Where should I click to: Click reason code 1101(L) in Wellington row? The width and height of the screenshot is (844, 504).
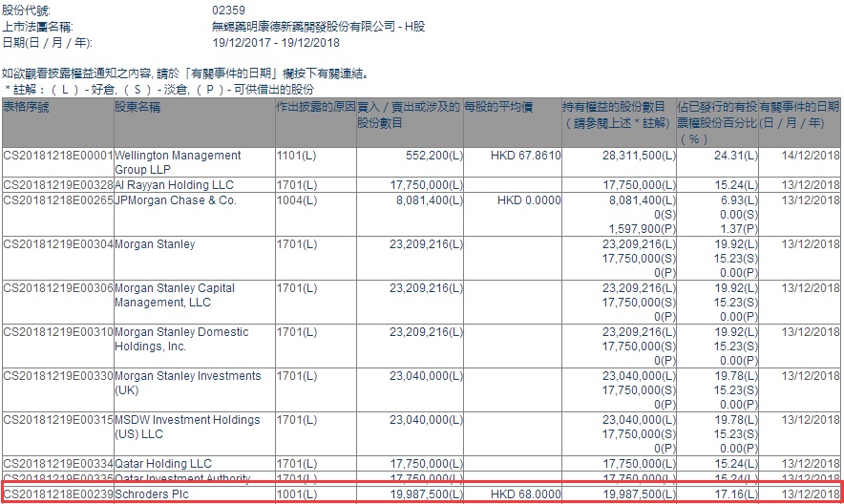(296, 156)
